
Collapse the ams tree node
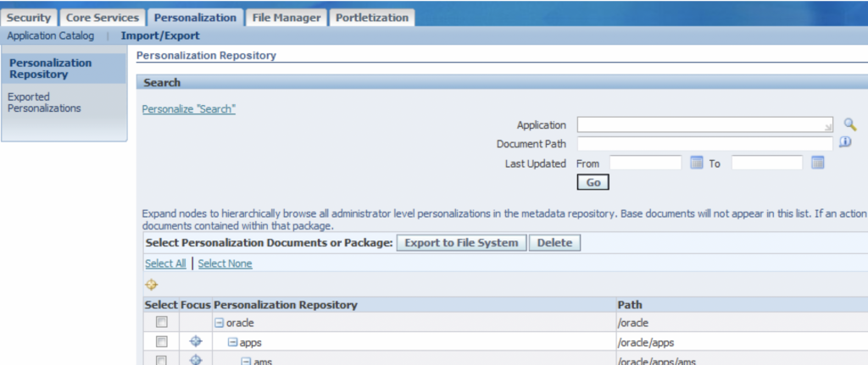pyautogui.click(x=246, y=361)
